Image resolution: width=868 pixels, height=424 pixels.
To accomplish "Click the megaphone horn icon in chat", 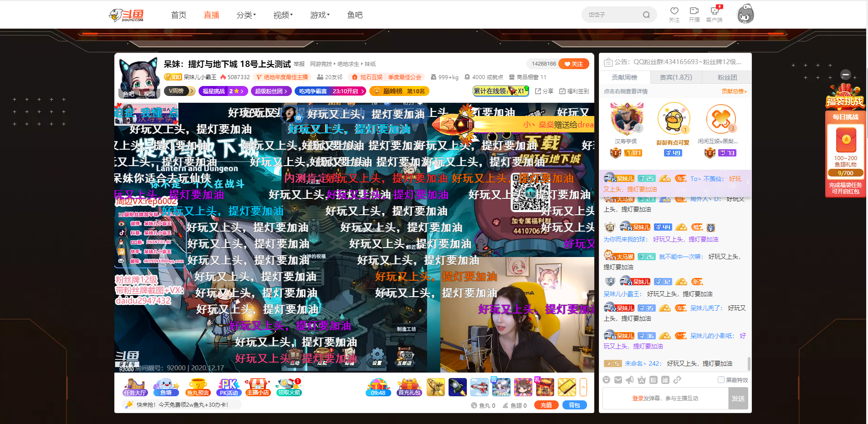I will (x=630, y=380).
